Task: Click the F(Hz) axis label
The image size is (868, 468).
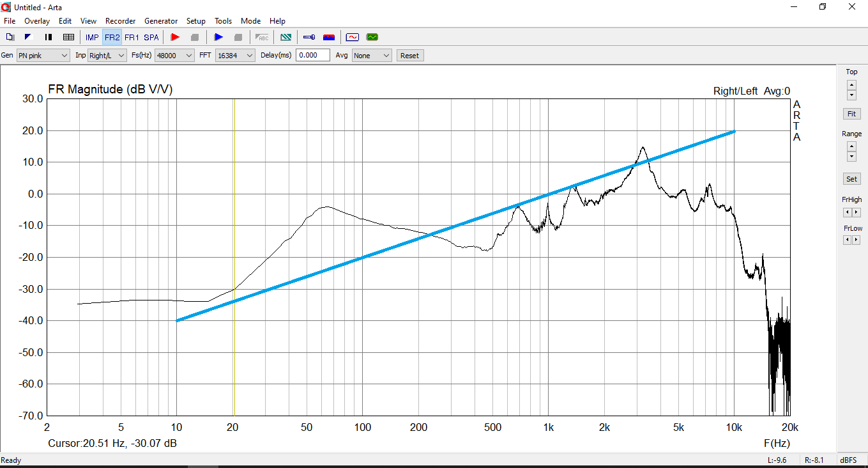Action: click(x=777, y=443)
